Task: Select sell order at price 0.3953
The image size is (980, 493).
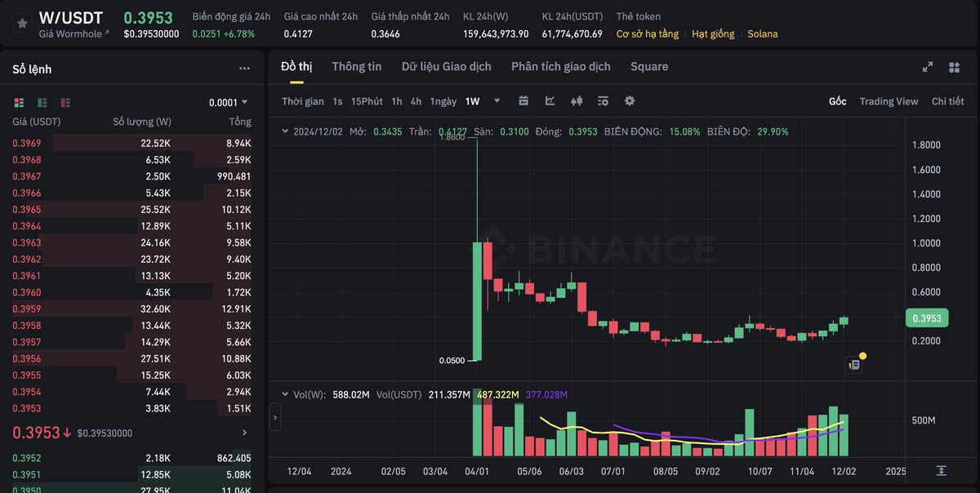Action: [x=132, y=408]
